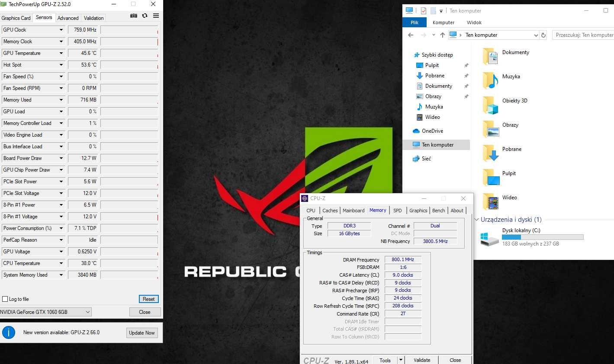Click Close button in GPU-Z
The height and width of the screenshot is (364, 614).
click(145, 312)
